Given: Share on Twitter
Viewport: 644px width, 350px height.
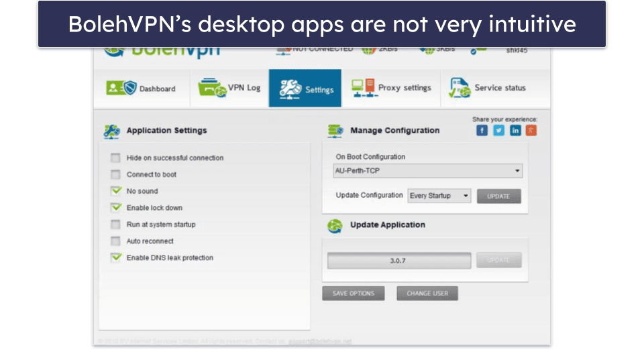Looking at the screenshot, I should [x=498, y=131].
